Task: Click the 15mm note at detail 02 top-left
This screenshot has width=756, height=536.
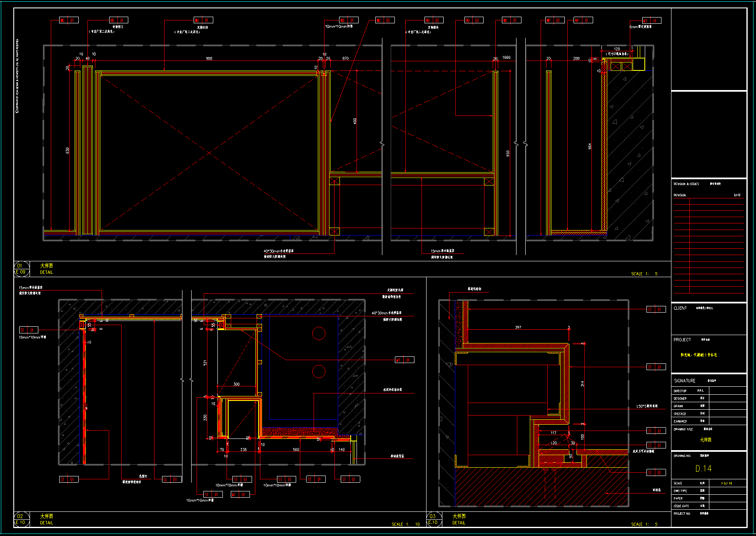Action: pyautogui.click(x=30, y=288)
